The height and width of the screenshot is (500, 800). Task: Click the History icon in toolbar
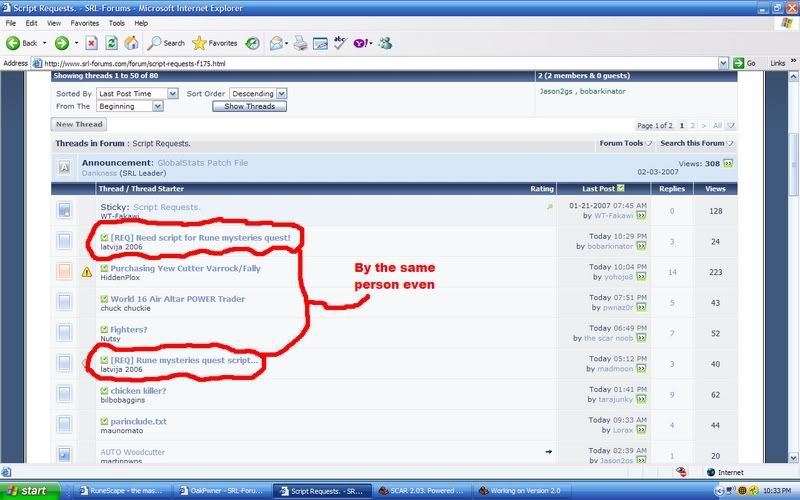[250, 43]
